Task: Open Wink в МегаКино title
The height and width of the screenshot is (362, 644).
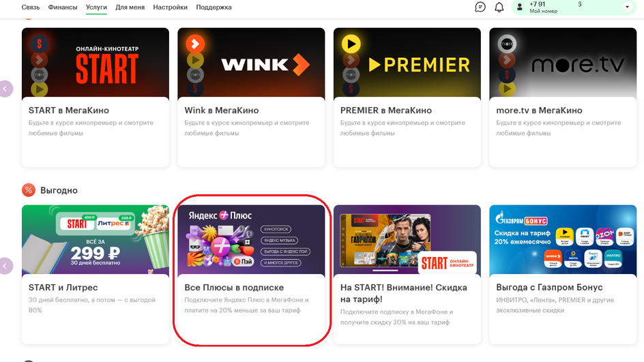Action: point(221,110)
